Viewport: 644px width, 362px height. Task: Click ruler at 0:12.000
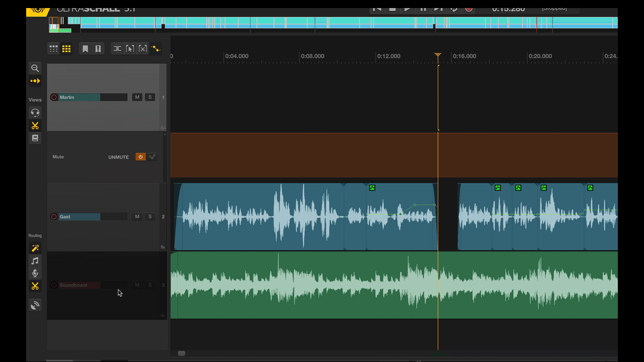389,56
